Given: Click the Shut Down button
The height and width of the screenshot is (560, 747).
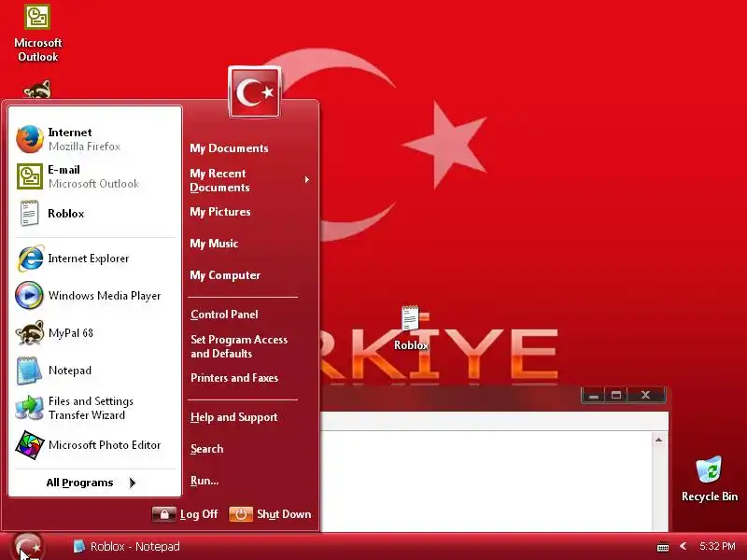Looking at the screenshot, I should point(270,514).
